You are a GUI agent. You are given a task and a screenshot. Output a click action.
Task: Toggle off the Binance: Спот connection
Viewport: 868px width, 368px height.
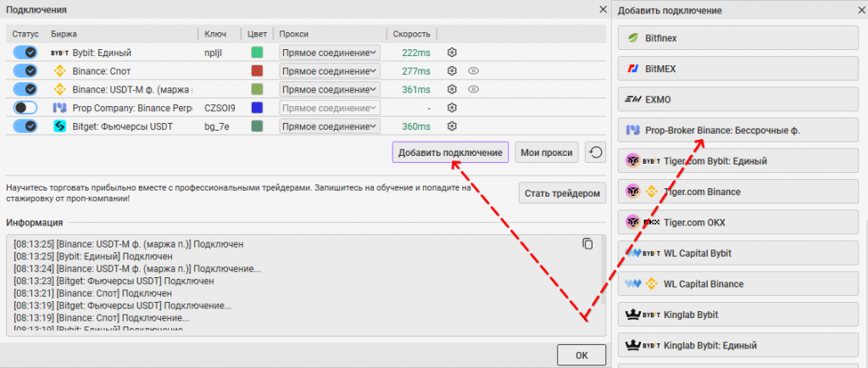25,71
